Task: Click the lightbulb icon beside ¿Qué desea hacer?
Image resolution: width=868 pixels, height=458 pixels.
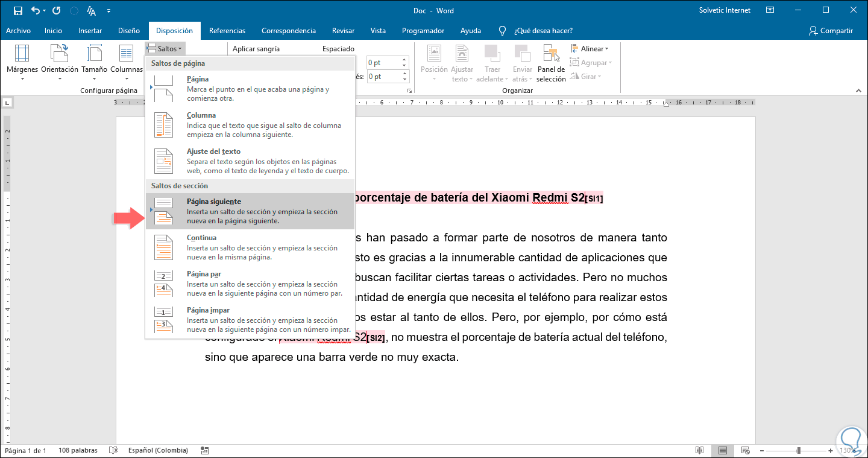Action: click(x=502, y=31)
